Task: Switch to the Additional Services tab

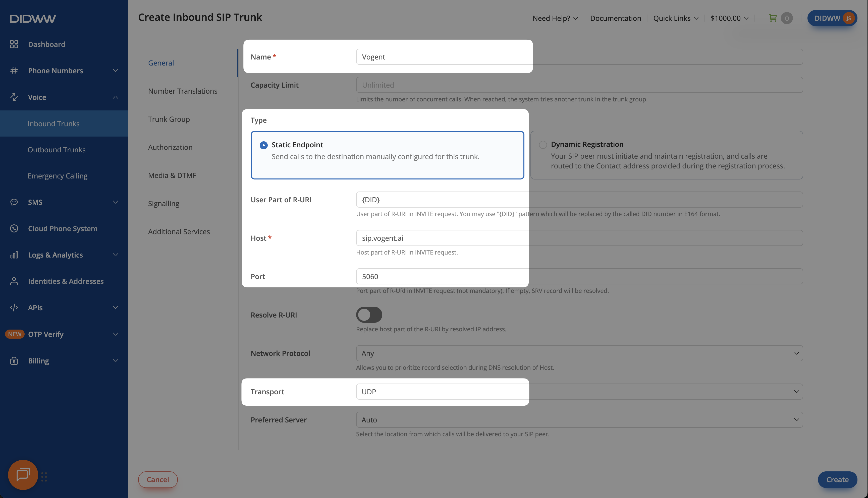Action: (x=179, y=232)
